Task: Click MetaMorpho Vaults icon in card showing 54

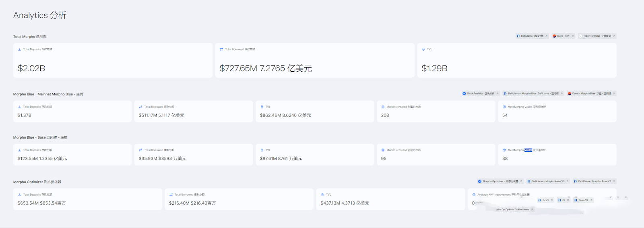Action: click(x=504, y=107)
